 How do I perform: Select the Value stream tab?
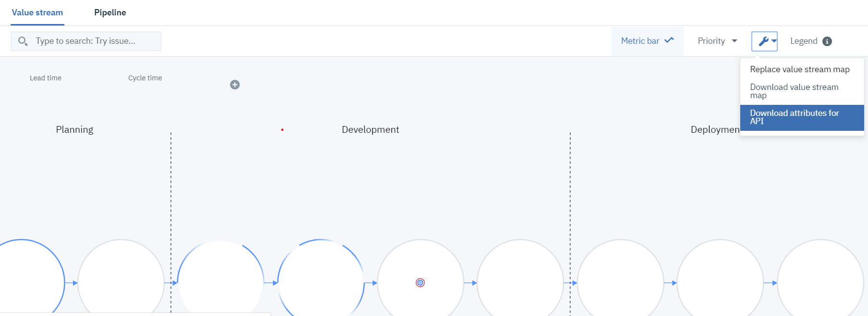[x=37, y=13]
